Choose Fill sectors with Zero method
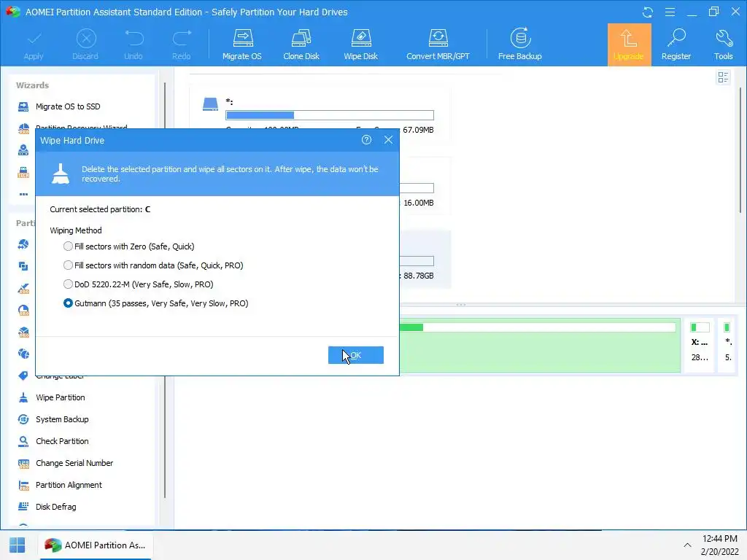Image resolution: width=747 pixels, height=560 pixels. point(68,246)
